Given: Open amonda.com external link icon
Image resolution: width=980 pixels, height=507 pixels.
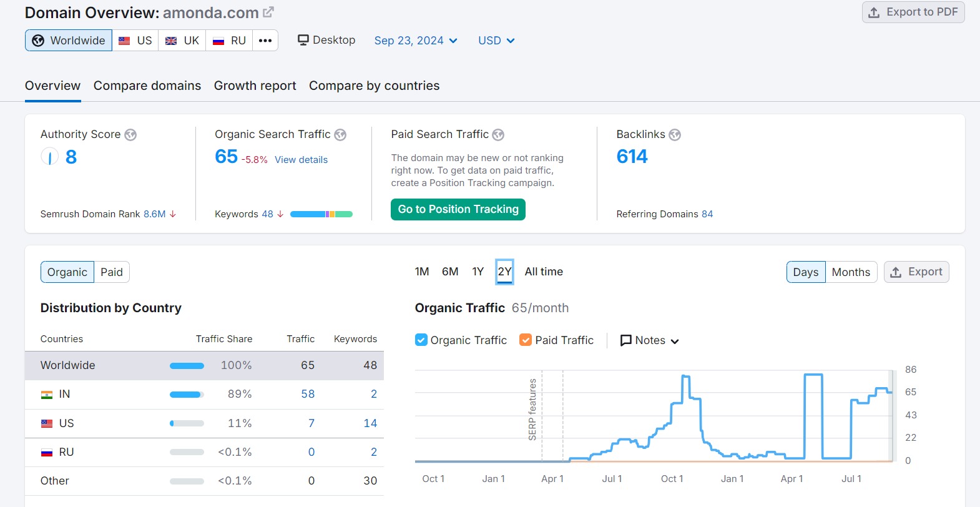Looking at the screenshot, I should (x=268, y=12).
